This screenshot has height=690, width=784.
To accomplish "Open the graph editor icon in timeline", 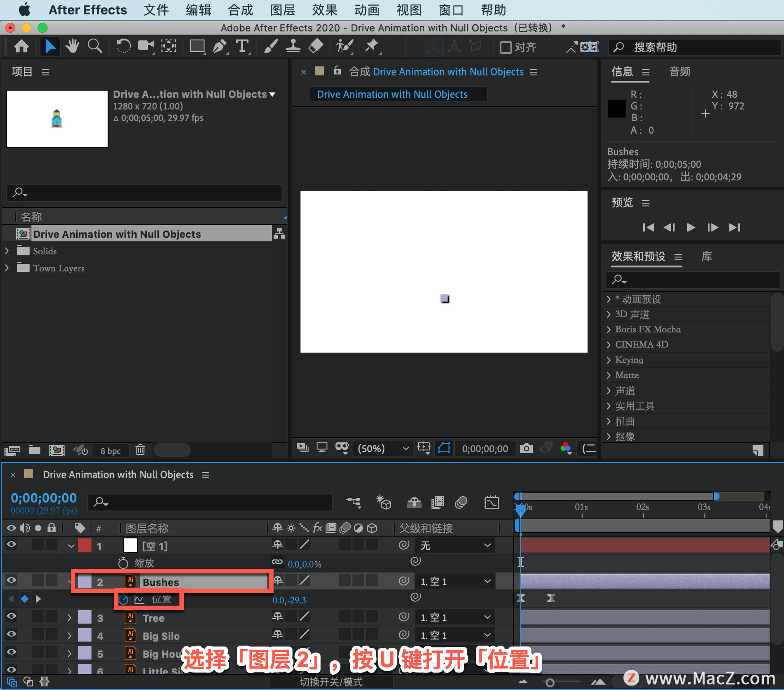I will (x=492, y=502).
